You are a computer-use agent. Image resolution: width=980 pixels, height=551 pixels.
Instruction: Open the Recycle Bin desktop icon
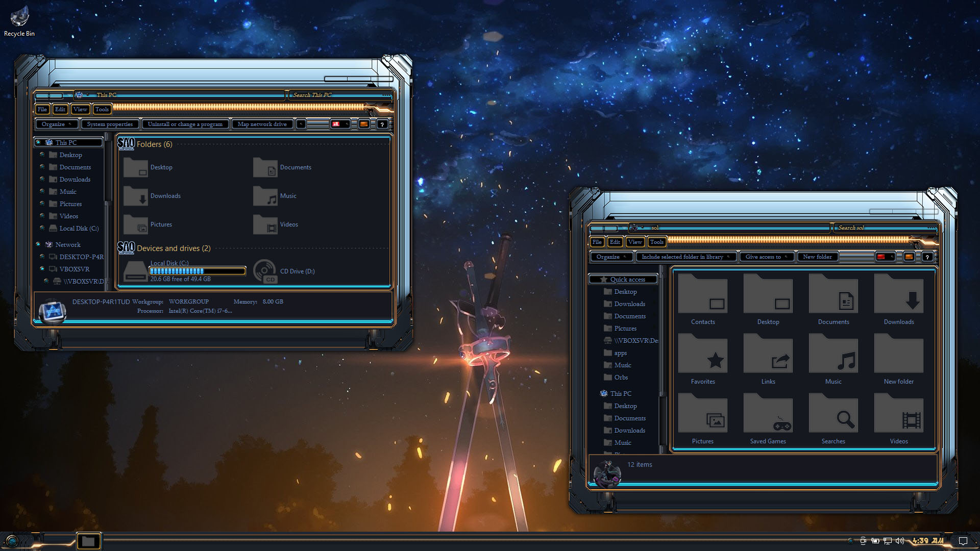click(19, 18)
